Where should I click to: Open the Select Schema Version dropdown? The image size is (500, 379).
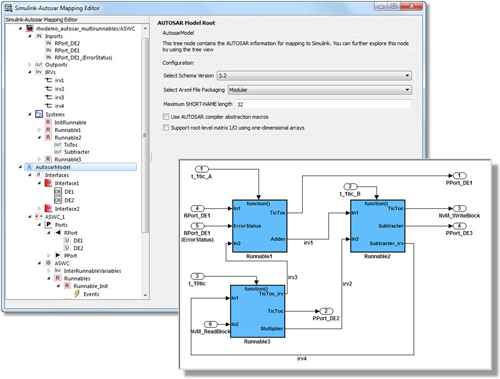click(x=314, y=76)
